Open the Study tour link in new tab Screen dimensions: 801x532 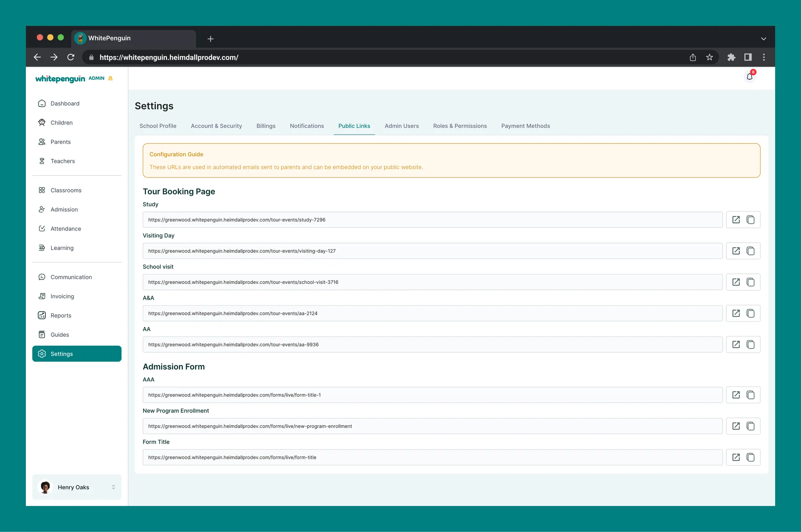pos(736,220)
